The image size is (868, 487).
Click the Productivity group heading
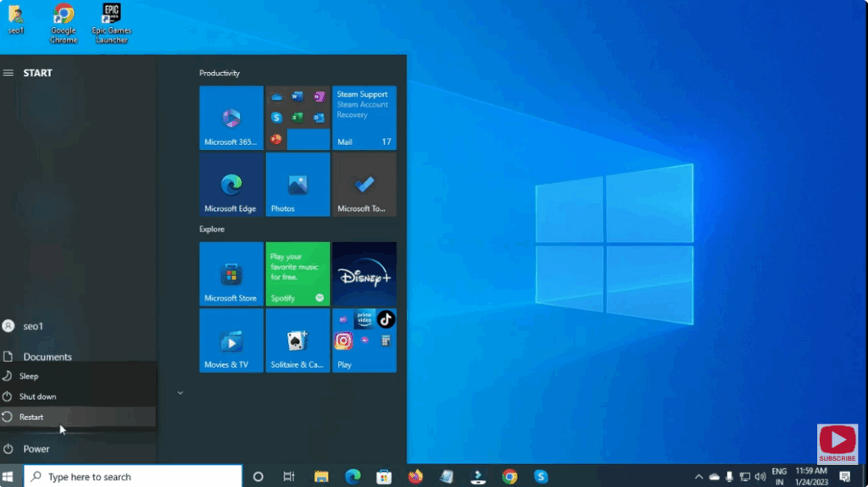[x=220, y=73]
